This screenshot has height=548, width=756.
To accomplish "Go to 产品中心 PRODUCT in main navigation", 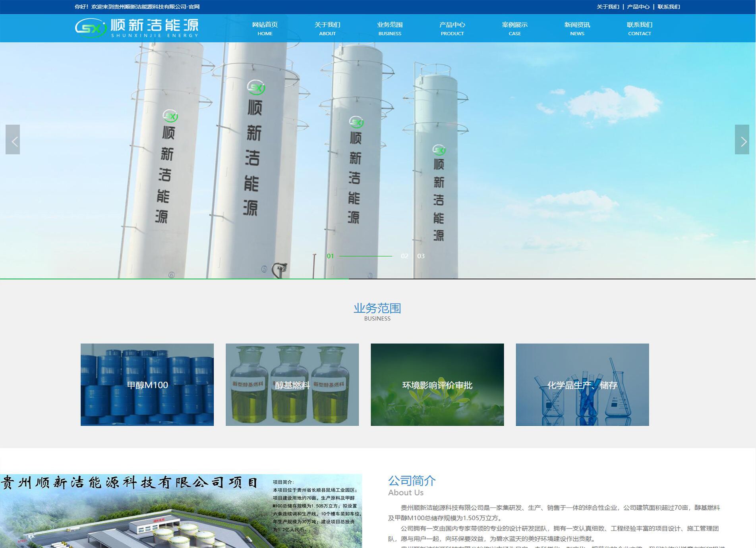I will click(x=452, y=29).
